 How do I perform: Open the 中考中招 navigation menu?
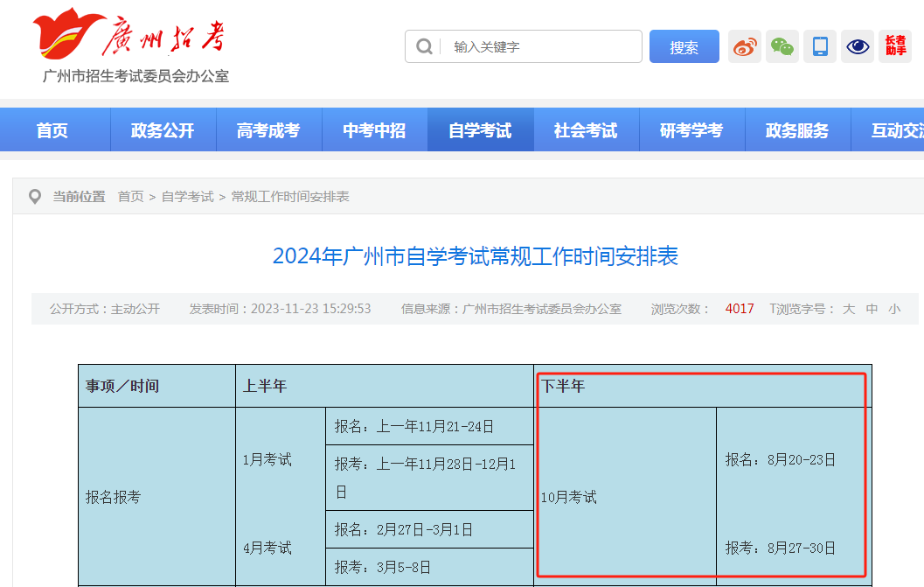coord(374,130)
